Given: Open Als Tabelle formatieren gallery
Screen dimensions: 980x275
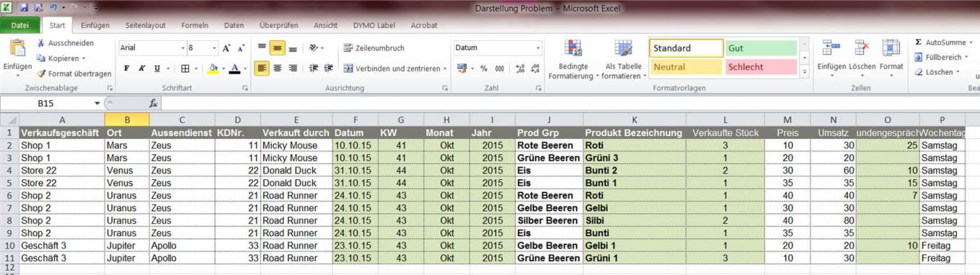Looking at the screenshot, I should [x=623, y=60].
